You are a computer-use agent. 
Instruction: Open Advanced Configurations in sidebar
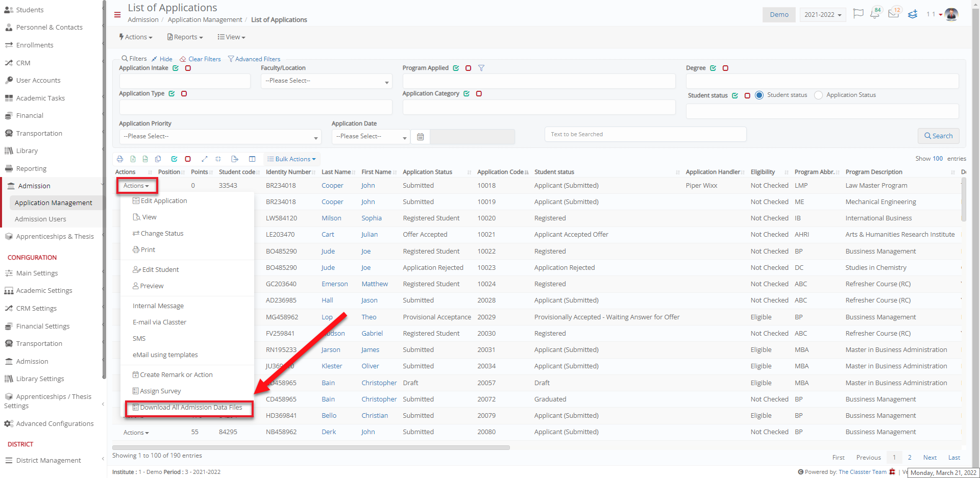coord(55,423)
